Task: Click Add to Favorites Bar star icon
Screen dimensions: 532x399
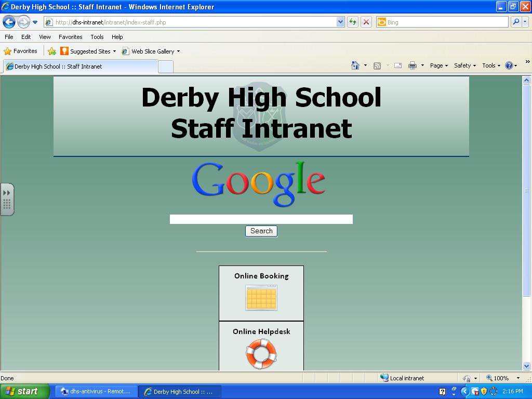Action: [x=52, y=51]
